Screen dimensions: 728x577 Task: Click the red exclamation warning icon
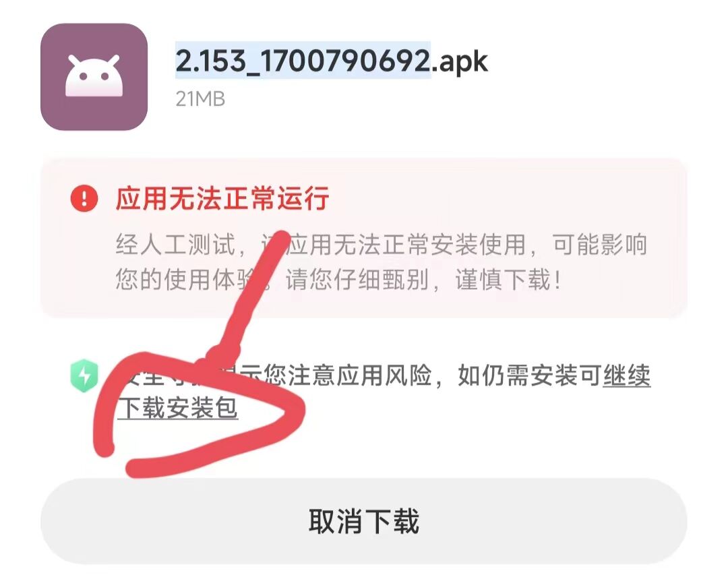[x=84, y=198]
